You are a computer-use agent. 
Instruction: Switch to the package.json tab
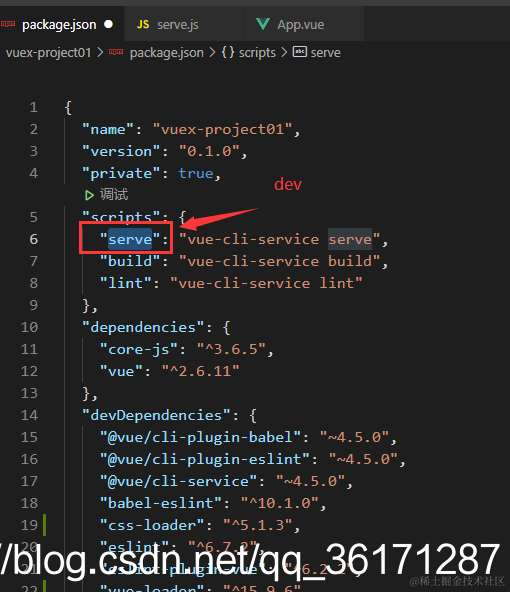point(62,25)
